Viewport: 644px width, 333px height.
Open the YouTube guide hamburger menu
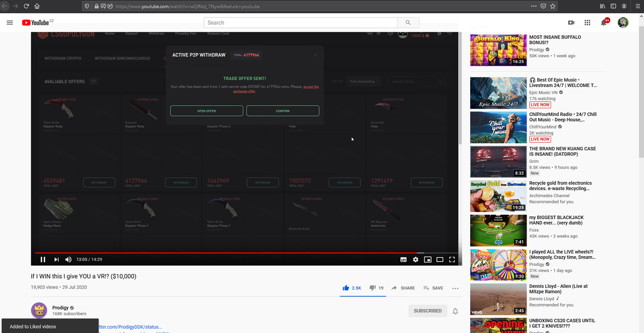[x=10, y=23]
